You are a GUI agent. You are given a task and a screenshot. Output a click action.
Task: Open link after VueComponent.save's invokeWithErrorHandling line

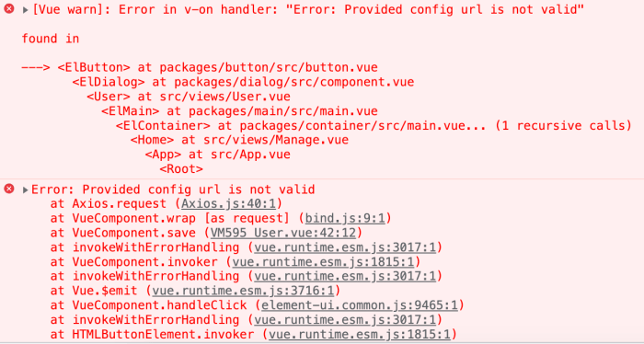(345, 247)
